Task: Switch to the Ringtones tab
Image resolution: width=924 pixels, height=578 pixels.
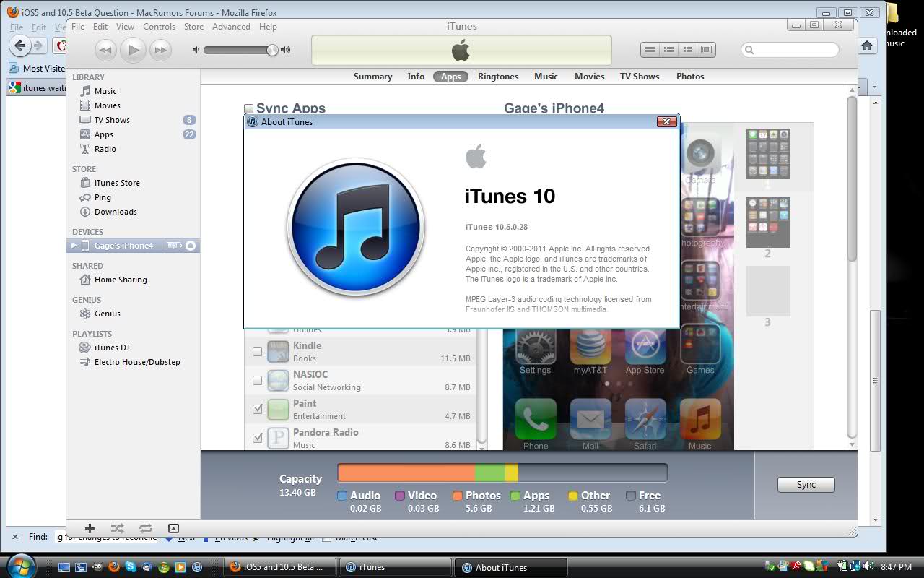Action: pos(498,77)
